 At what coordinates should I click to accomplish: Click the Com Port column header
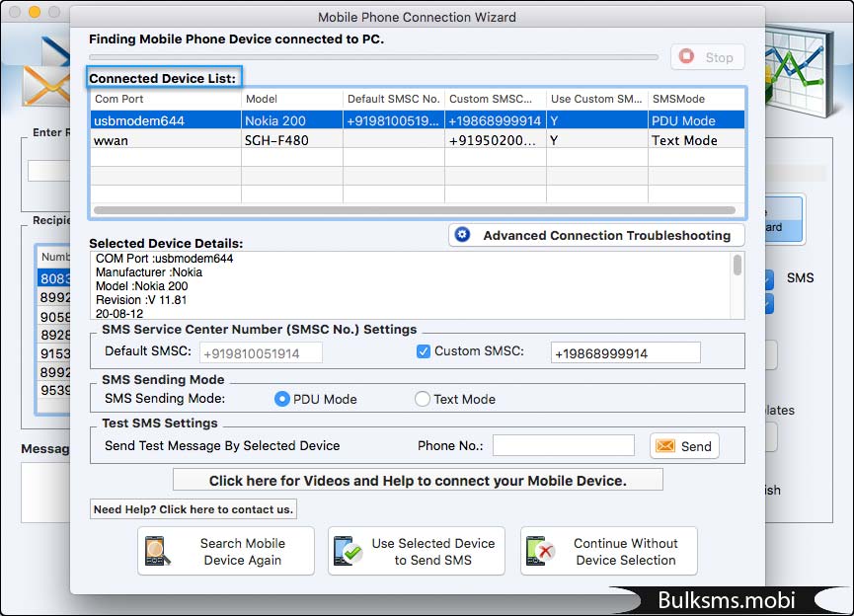click(x=166, y=99)
